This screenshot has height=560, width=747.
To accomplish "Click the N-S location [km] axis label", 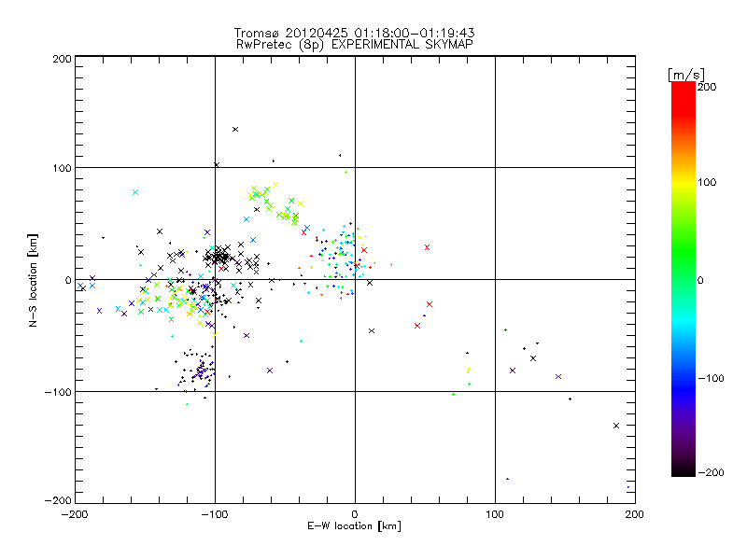I will pos(33,280).
